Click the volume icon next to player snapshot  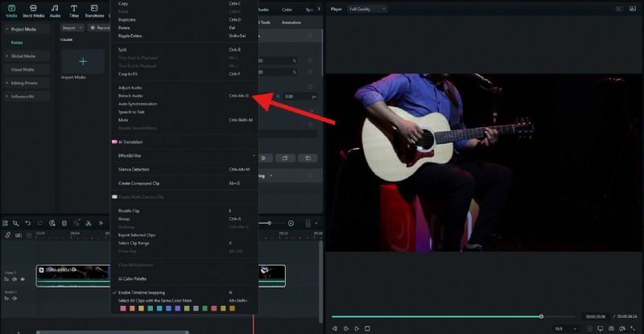pyautogui.click(x=622, y=328)
